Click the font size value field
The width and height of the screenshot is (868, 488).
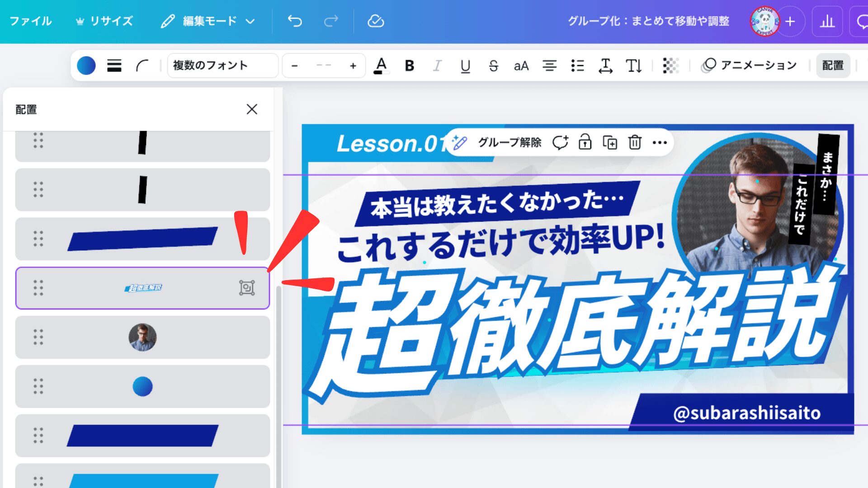pyautogui.click(x=324, y=66)
